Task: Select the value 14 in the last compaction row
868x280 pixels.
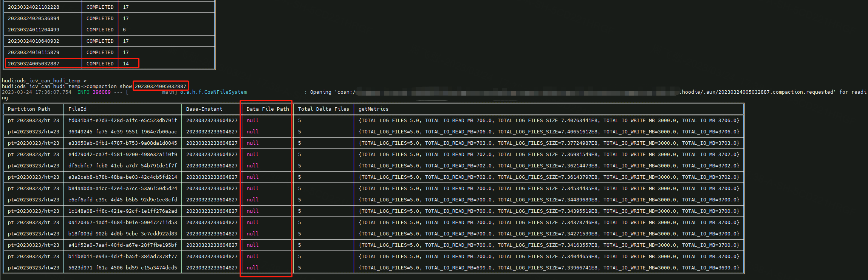Action: coord(126,63)
